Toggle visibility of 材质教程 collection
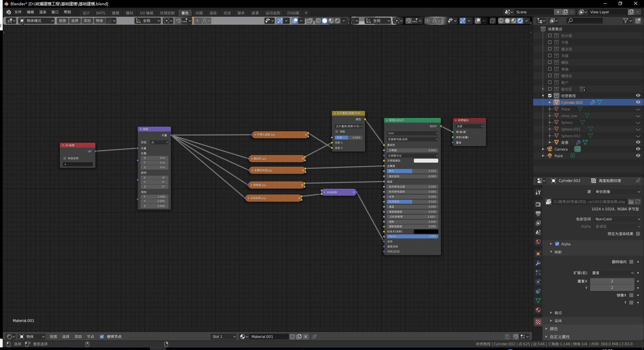Screen dimensions: 644x350 (x=638, y=96)
